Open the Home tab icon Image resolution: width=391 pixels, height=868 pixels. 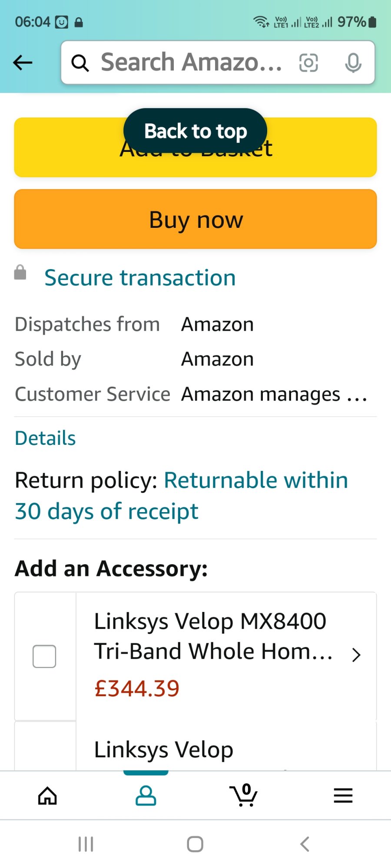coord(47,796)
